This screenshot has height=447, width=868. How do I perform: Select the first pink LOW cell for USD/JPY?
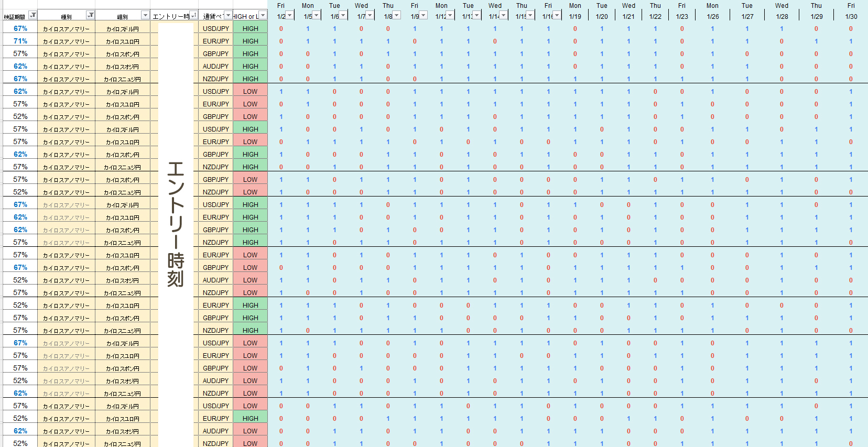tap(251, 91)
